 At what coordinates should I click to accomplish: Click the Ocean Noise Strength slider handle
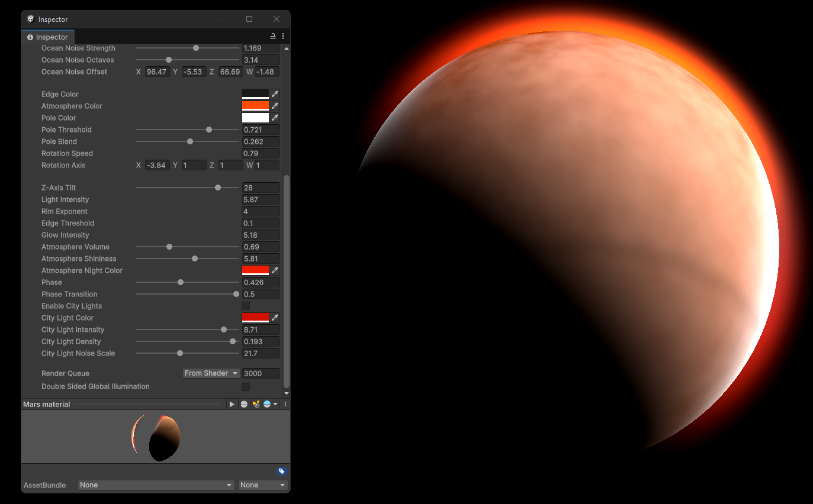[x=196, y=48]
